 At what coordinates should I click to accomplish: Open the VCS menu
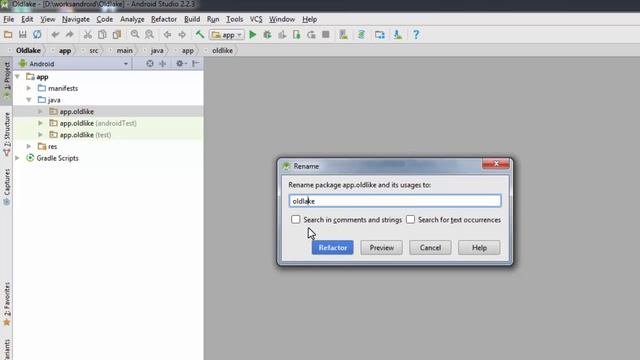[x=256, y=19]
